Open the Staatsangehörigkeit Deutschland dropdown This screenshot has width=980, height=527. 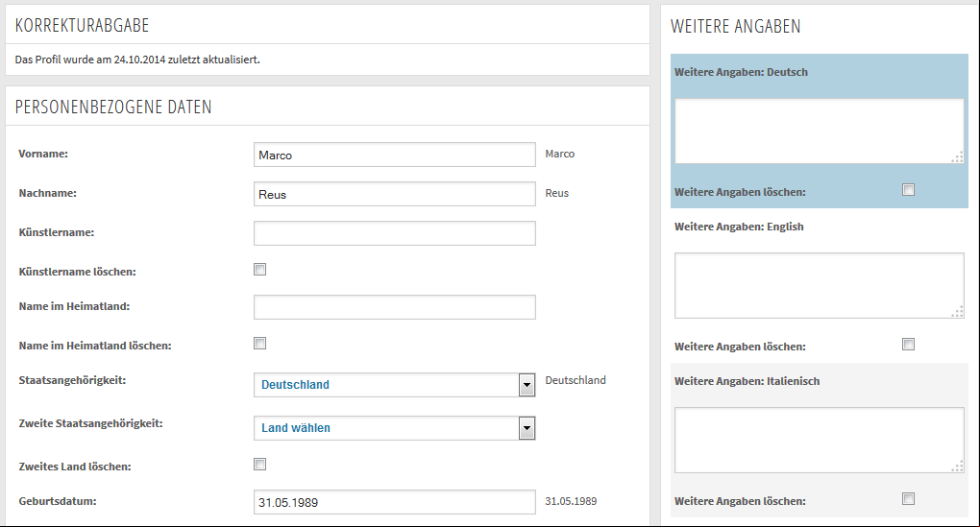[394, 385]
